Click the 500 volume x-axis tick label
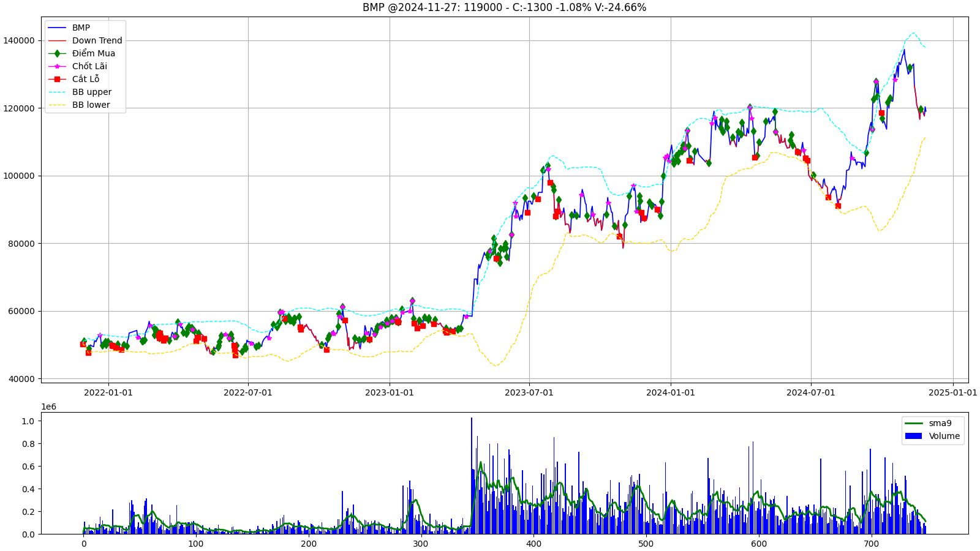The width and height of the screenshot is (980, 551). [646, 544]
